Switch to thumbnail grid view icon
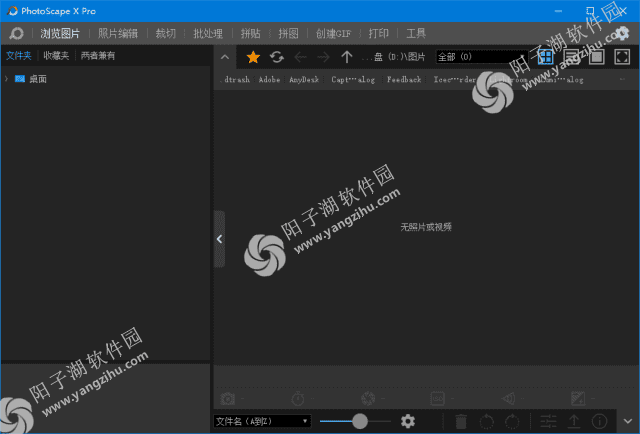Viewport: 640px width, 434px height. 545,57
